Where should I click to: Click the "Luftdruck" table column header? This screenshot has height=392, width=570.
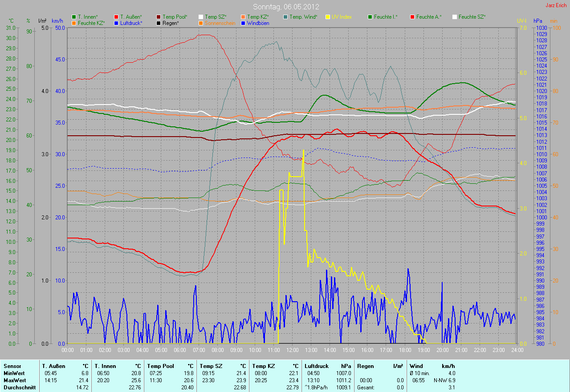[318, 366]
